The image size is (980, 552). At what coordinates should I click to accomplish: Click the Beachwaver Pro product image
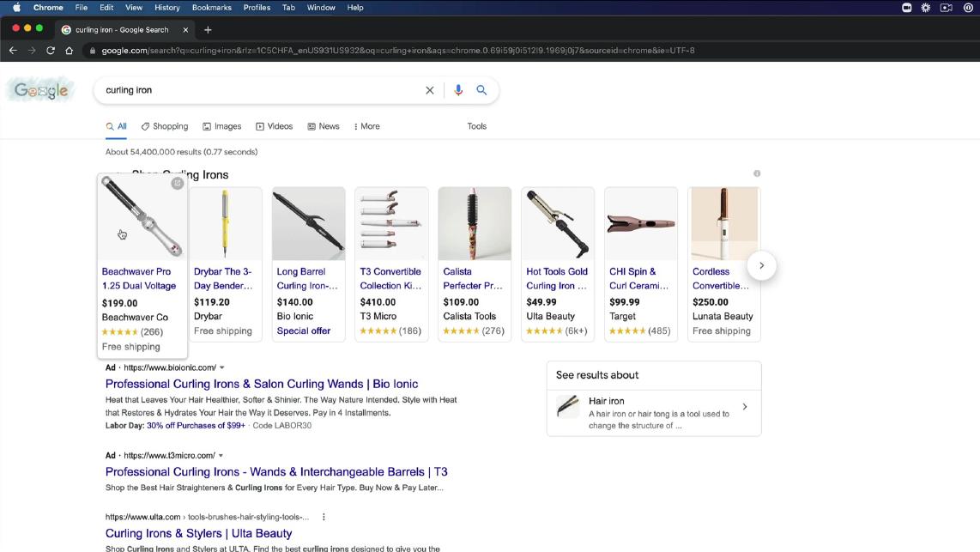(142, 217)
